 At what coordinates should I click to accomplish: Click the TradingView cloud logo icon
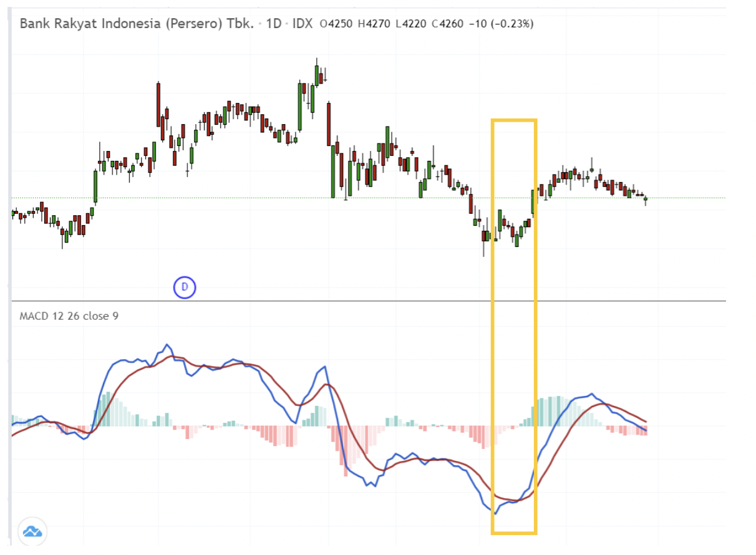[34, 532]
